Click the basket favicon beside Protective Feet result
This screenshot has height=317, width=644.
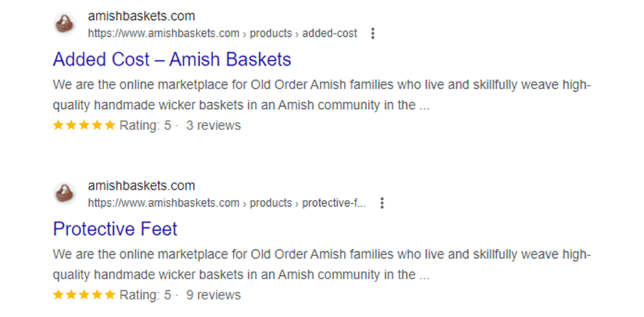pyautogui.click(x=65, y=194)
